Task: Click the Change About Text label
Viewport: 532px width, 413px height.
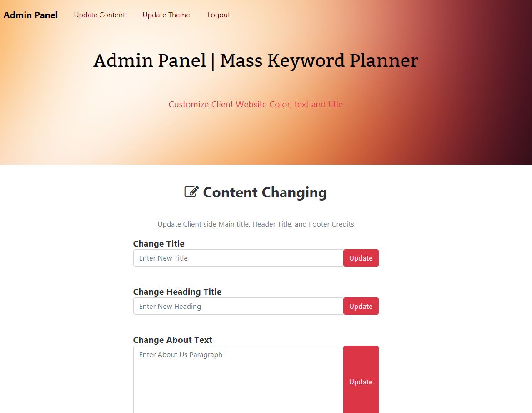Action: [172, 340]
